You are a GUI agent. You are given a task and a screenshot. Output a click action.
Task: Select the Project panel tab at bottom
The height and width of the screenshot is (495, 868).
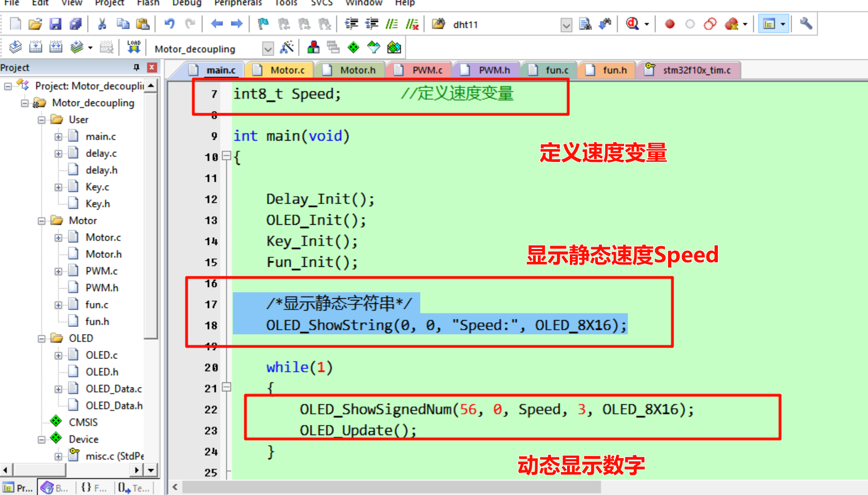[18, 488]
